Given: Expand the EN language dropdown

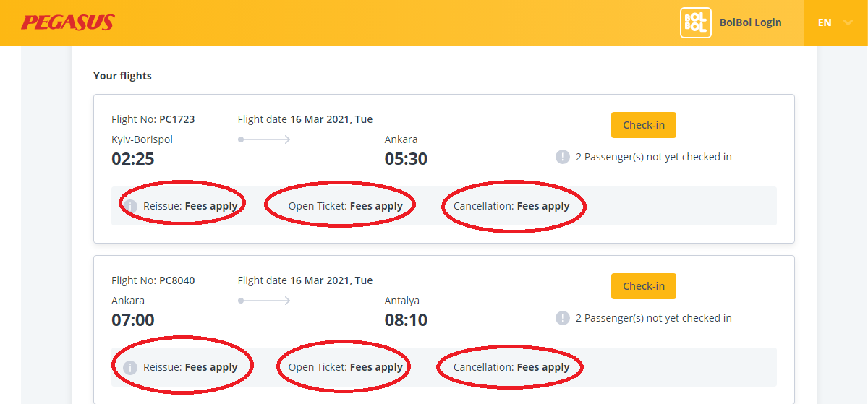Looking at the screenshot, I should coord(835,22).
